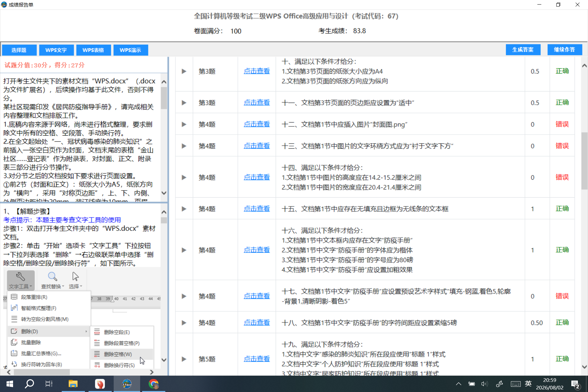Open 点击查看 link for item 十四 (图片高度)
Screen dimensions: 588x392
click(257, 177)
